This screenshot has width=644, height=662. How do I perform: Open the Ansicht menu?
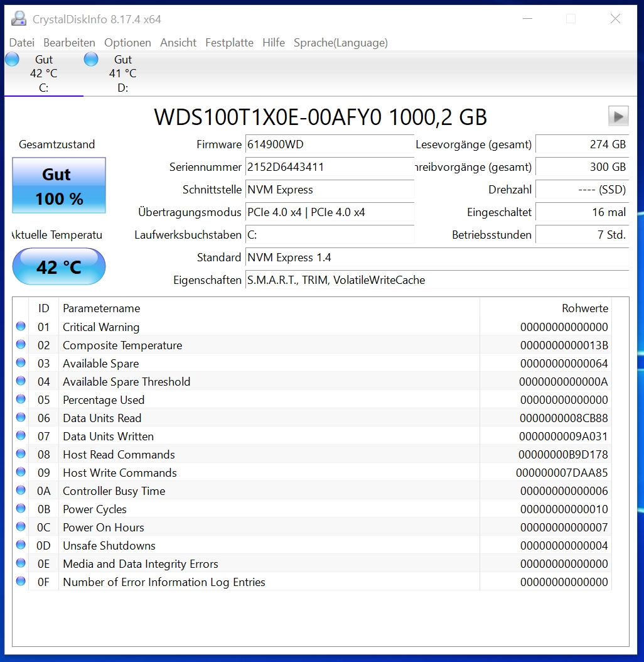178,43
